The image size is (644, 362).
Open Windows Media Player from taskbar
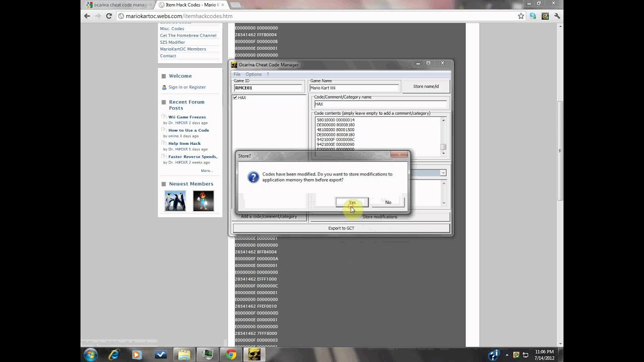[x=137, y=355]
